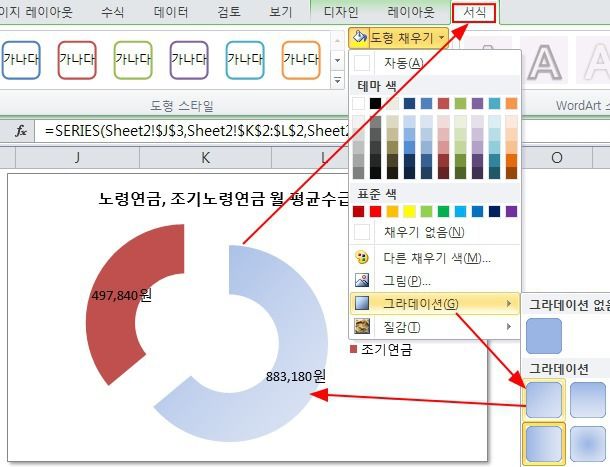Pick olive green theme color swatch
The height and width of the screenshot is (467, 610).
(460, 104)
